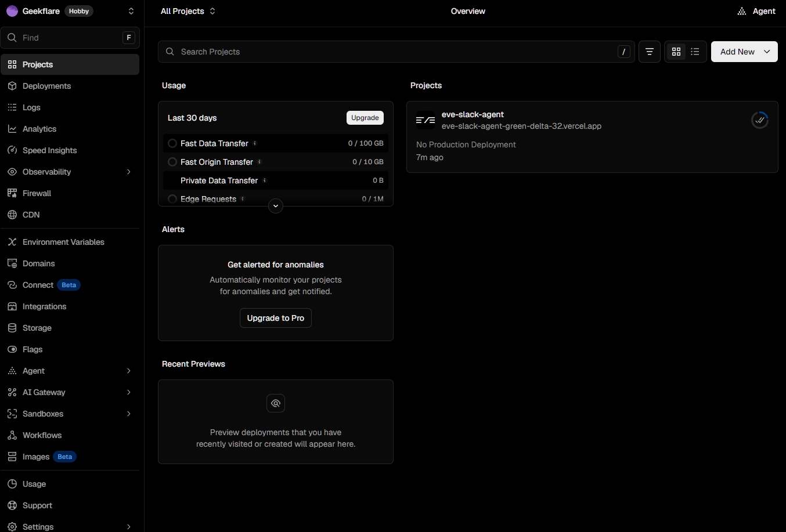Click the eve-slack-agent project logo
Screen dimensions: 786x532
point(426,120)
